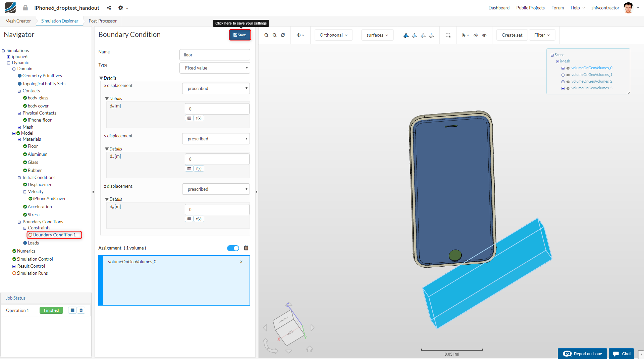This screenshot has height=359, width=644.
Task: Toggle the Assignment selection switch
Action: 233,248
